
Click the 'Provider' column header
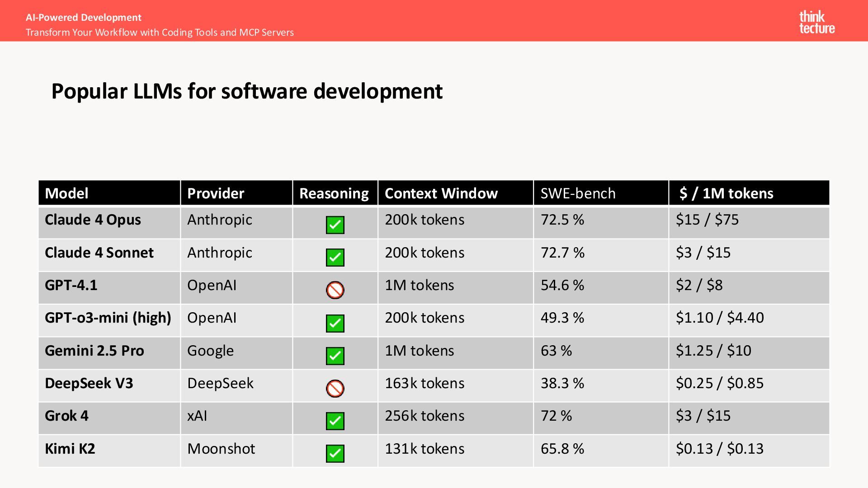pyautogui.click(x=236, y=193)
